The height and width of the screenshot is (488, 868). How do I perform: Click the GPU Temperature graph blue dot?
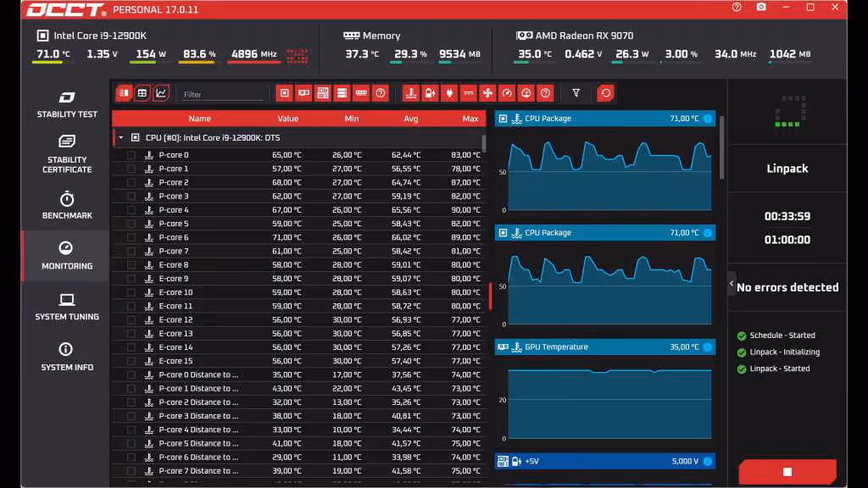coord(708,347)
